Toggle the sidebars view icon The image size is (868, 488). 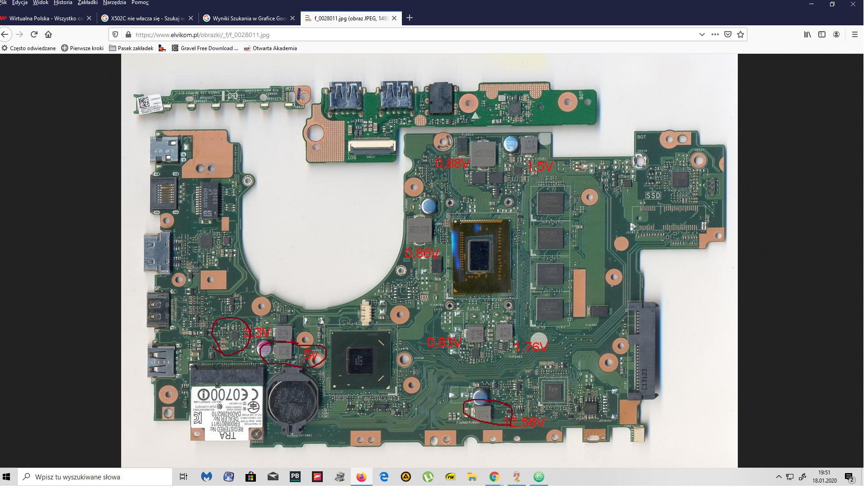coord(822,34)
